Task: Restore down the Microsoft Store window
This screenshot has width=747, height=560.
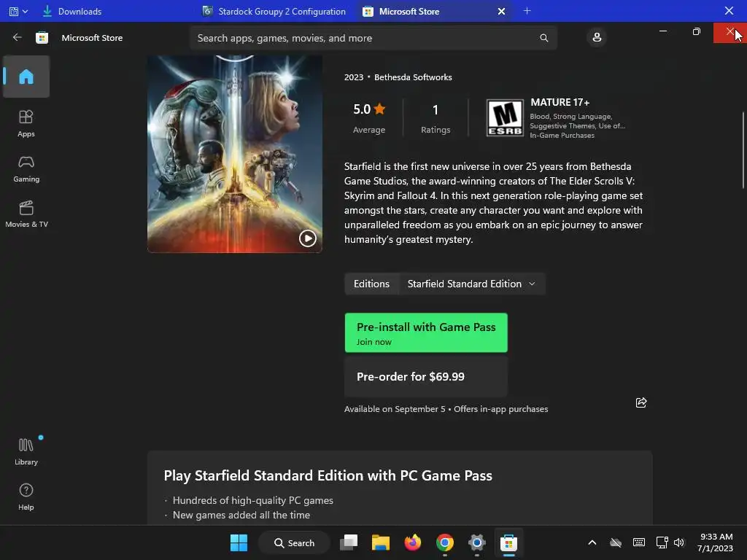Action: pyautogui.click(x=696, y=31)
